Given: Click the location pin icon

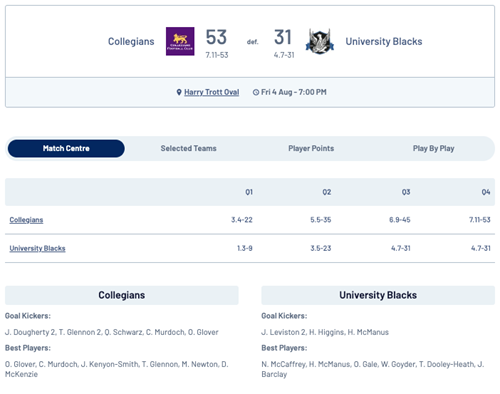Looking at the screenshot, I should pyautogui.click(x=179, y=92).
